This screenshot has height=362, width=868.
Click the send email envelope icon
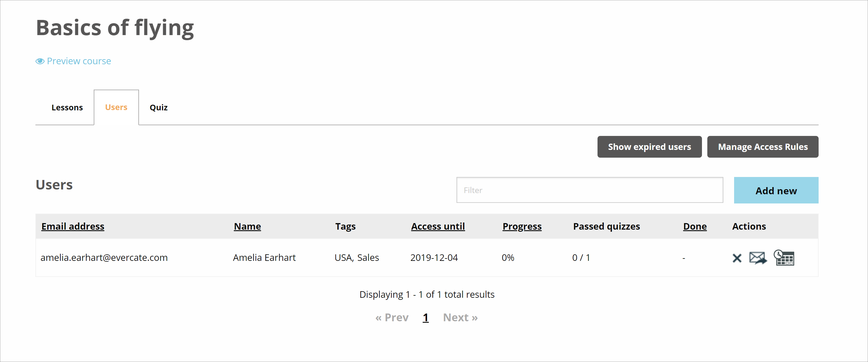pyautogui.click(x=758, y=258)
